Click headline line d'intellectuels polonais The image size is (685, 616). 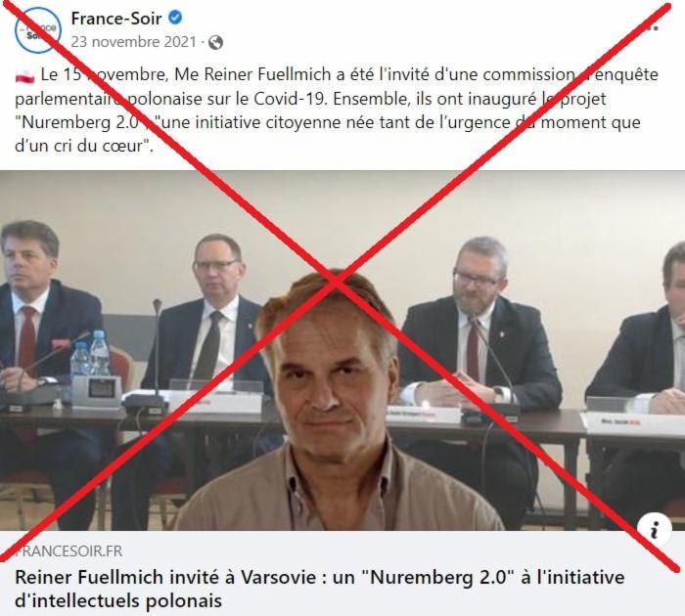[x=118, y=600]
